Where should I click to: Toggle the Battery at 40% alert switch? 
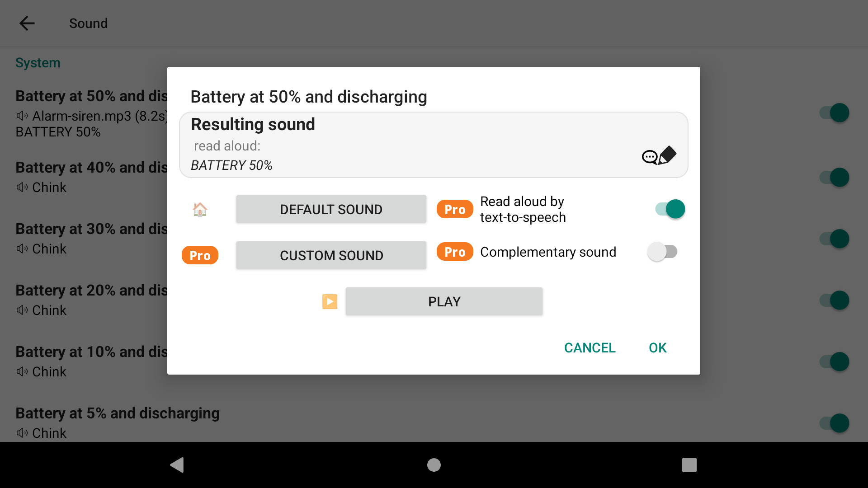pyautogui.click(x=834, y=177)
